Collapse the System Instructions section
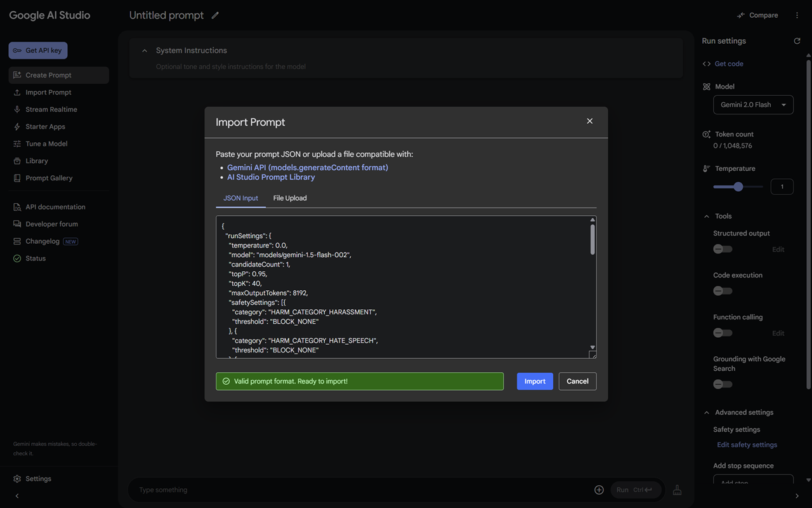 145,50
